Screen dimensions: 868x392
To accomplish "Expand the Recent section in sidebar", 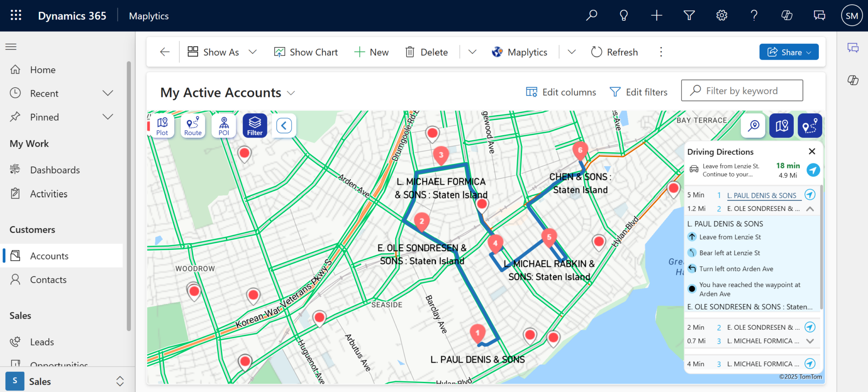I will [108, 93].
